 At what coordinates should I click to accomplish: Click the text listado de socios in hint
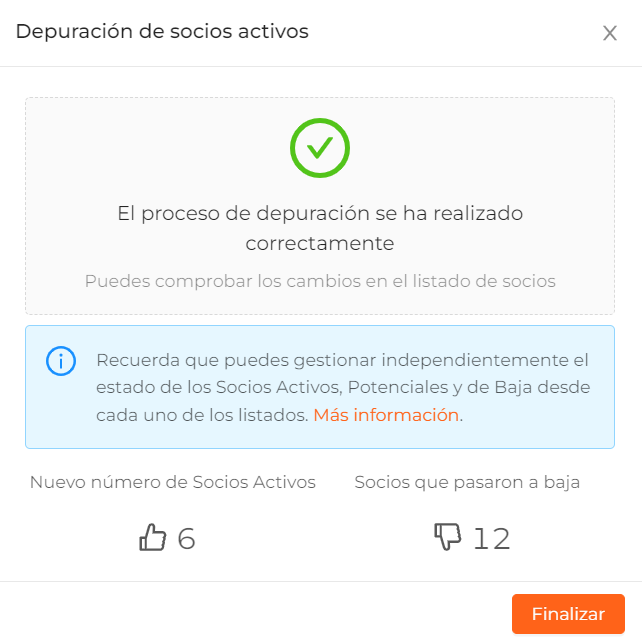(484, 281)
